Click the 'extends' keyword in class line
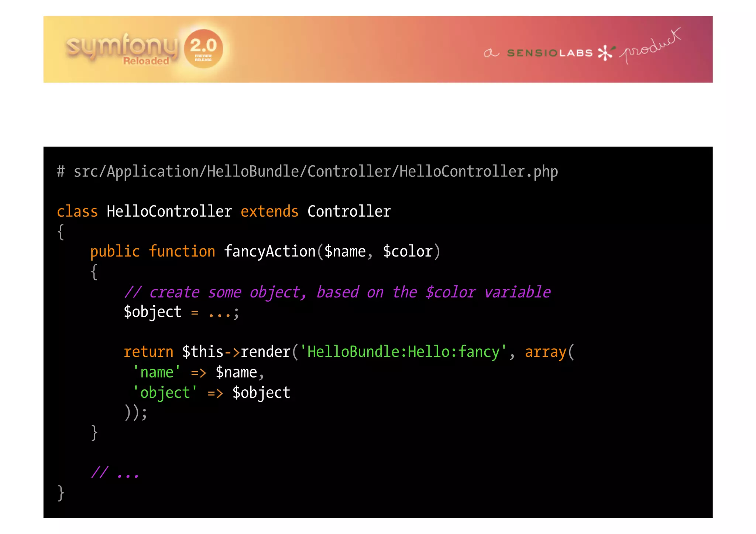This screenshot has height=534, width=756. pos(269,212)
